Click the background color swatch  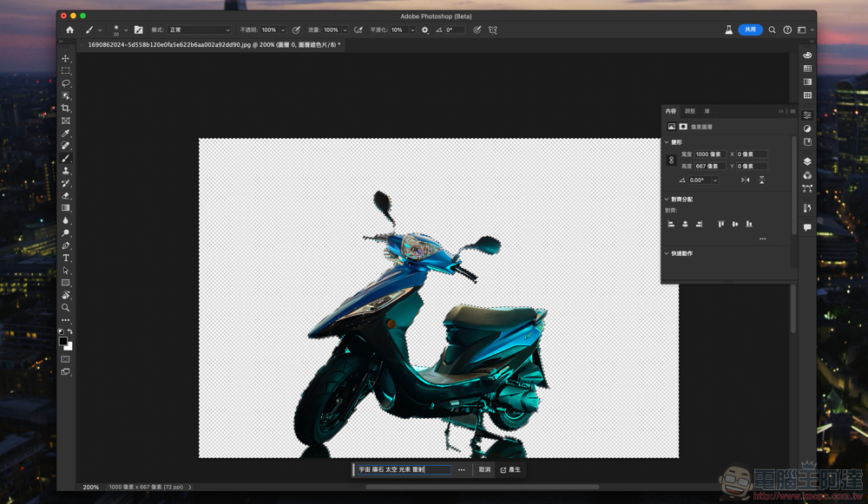pyautogui.click(x=69, y=348)
